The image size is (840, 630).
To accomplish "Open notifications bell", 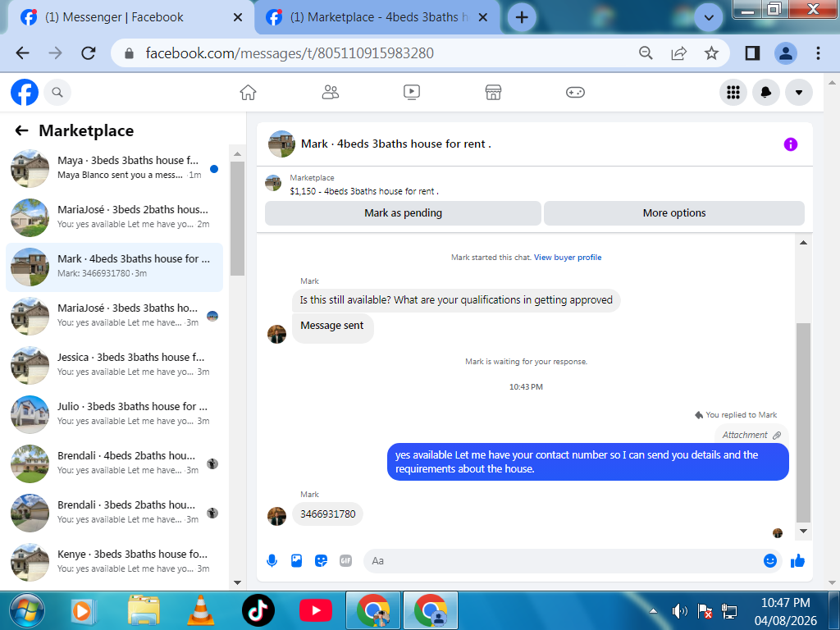I will coord(766,92).
